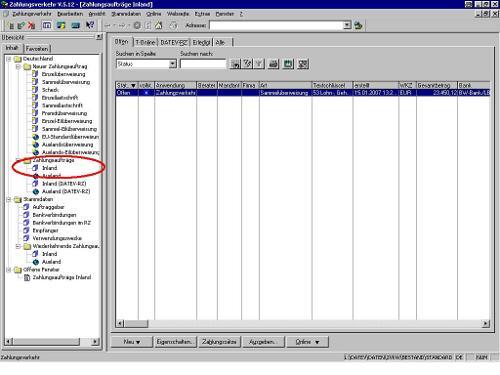This screenshot has width=500, height=375.
Task: Click the Bank column header
Action: click(x=474, y=85)
